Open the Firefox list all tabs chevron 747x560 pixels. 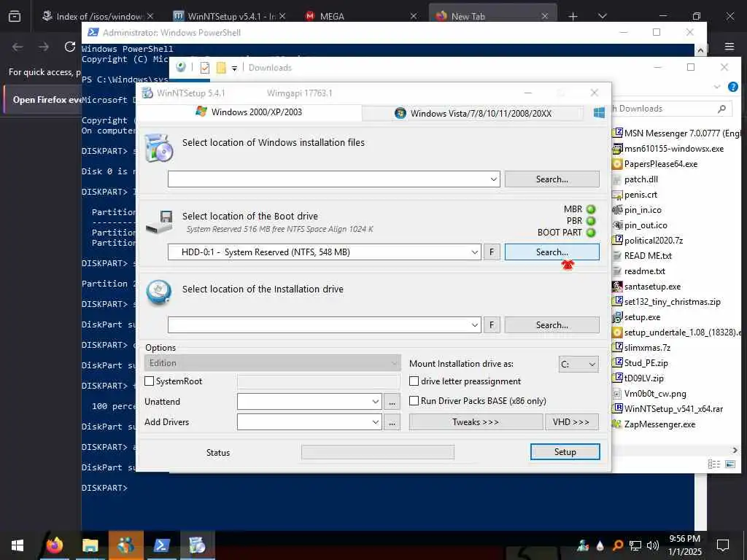pos(602,16)
